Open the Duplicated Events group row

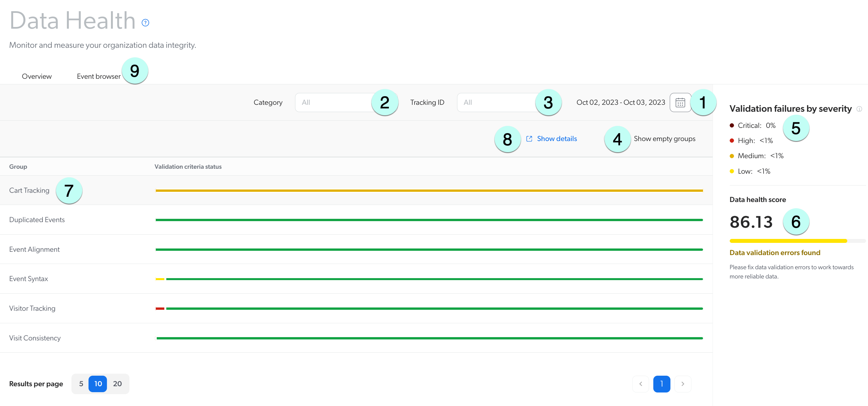[356, 220]
